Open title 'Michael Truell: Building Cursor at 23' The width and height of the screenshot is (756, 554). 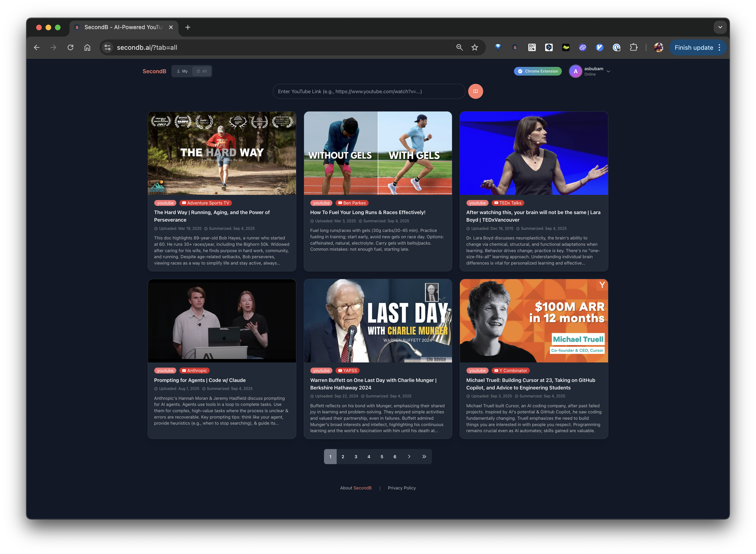click(531, 384)
